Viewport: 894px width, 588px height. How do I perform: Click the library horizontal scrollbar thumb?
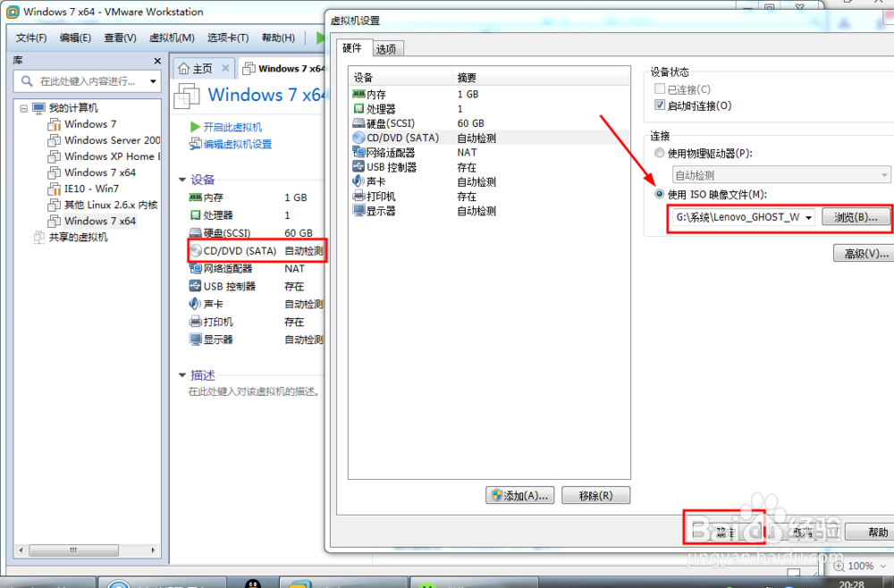[x=74, y=550]
